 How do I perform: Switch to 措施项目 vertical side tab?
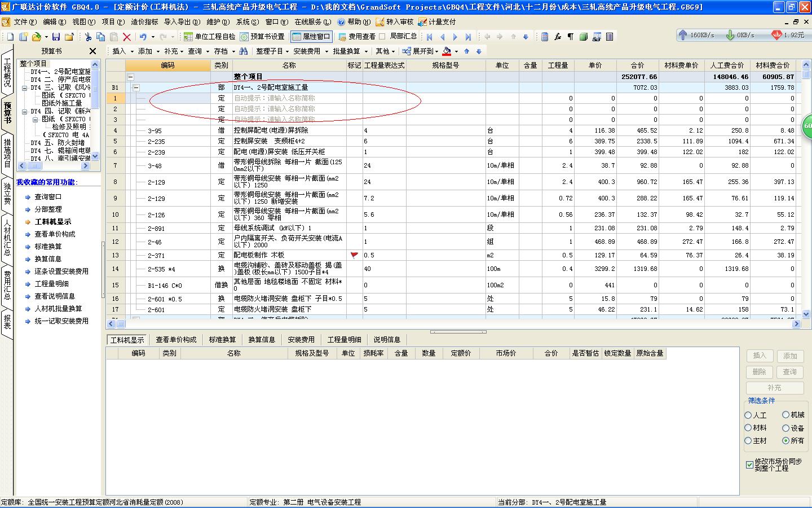[7, 152]
